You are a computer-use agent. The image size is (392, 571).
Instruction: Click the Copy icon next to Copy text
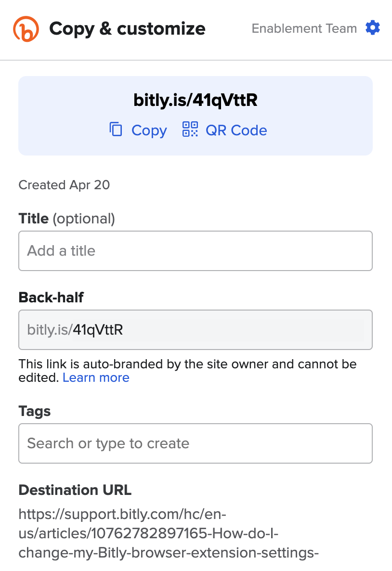coord(116,129)
